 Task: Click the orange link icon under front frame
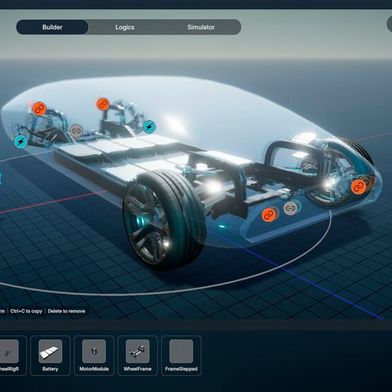coord(269,215)
